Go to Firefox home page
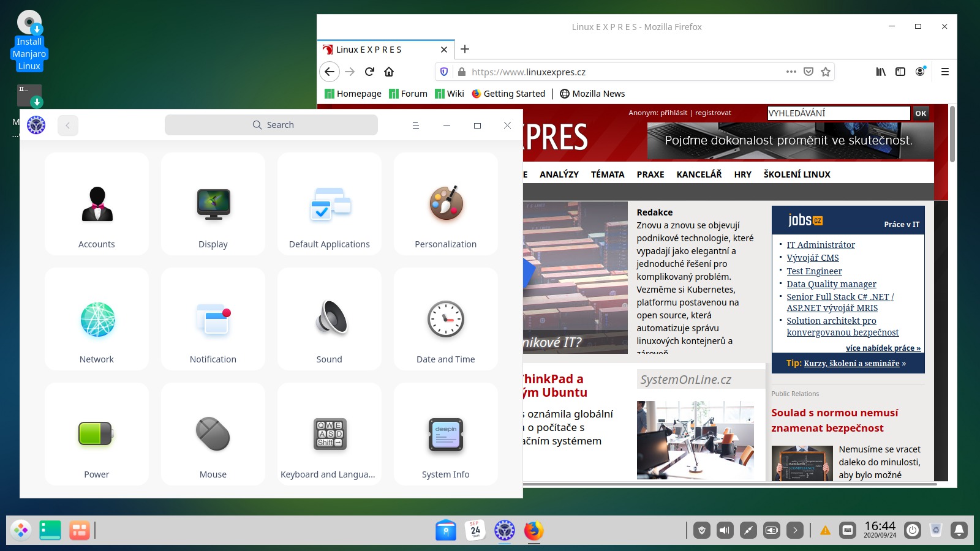This screenshot has height=551, width=980. pos(389,72)
